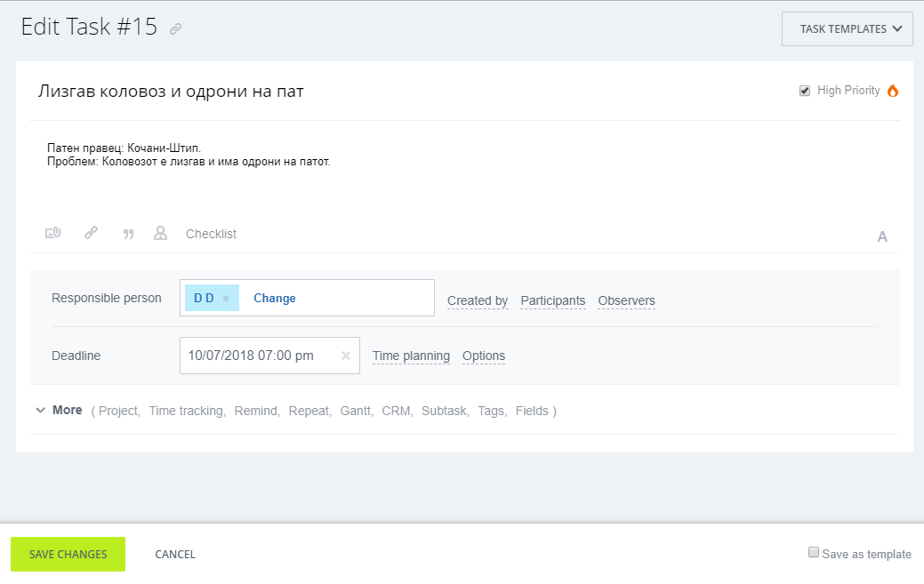Select the Participants field link
Viewport: 924px width, 584px height.
tap(552, 300)
